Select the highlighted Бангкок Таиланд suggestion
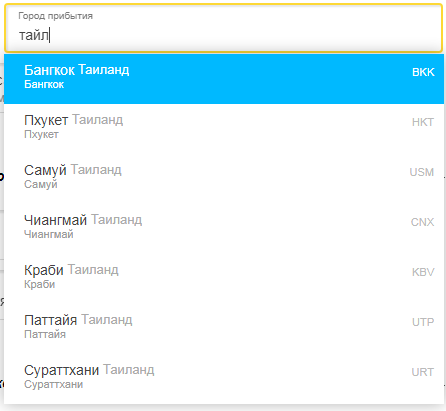The image size is (446, 411). [x=224, y=79]
